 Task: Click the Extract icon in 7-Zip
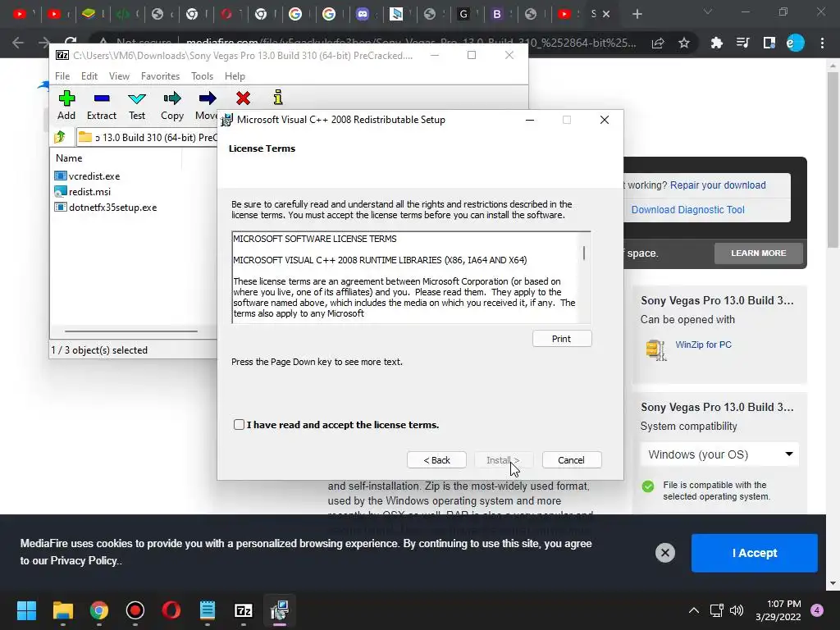(x=102, y=98)
